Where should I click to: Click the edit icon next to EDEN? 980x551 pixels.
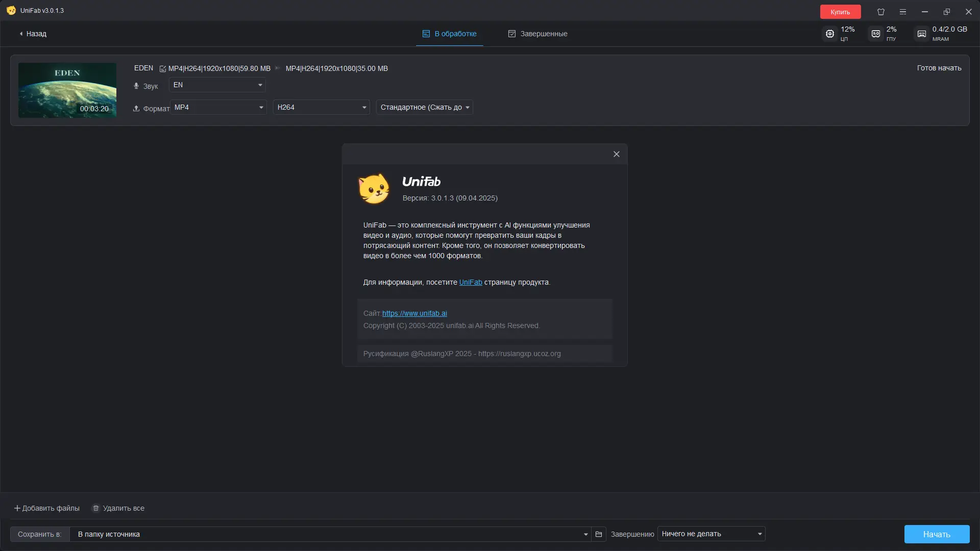(x=163, y=69)
